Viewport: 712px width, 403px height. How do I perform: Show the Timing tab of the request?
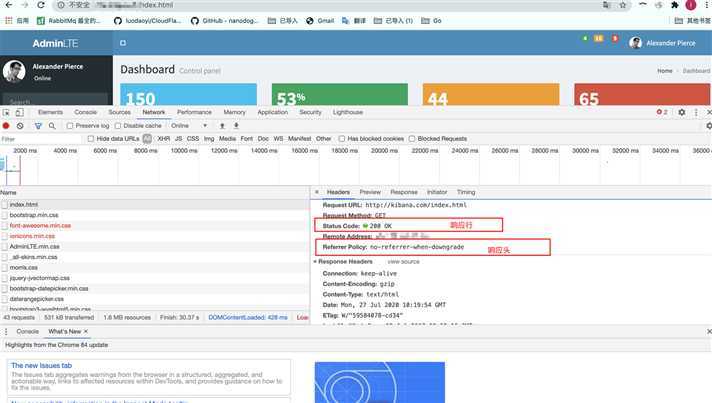tap(466, 192)
